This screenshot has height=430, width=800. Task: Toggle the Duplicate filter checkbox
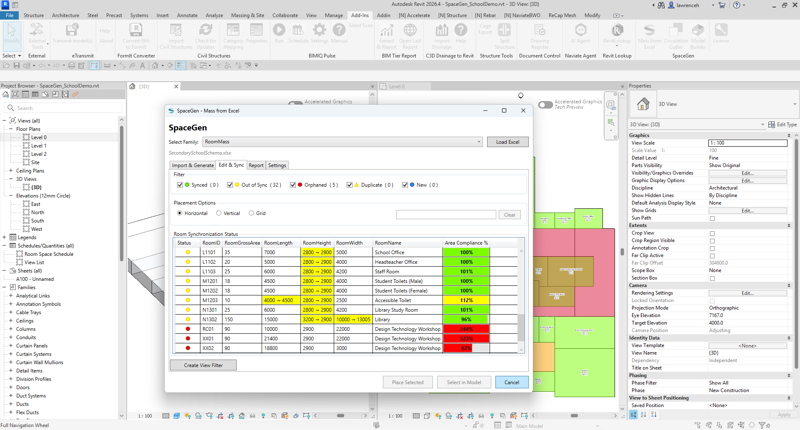[349, 185]
